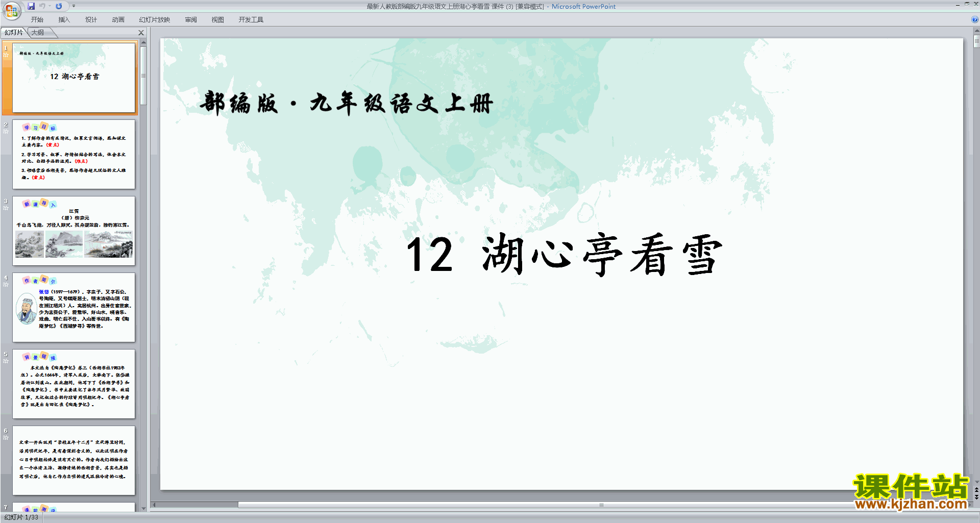Viewport: 980px width, 523px height.
Task: Click the slide title 部编版·九年级语文上册
Action: pyautogui.click(x=347, y=104)
